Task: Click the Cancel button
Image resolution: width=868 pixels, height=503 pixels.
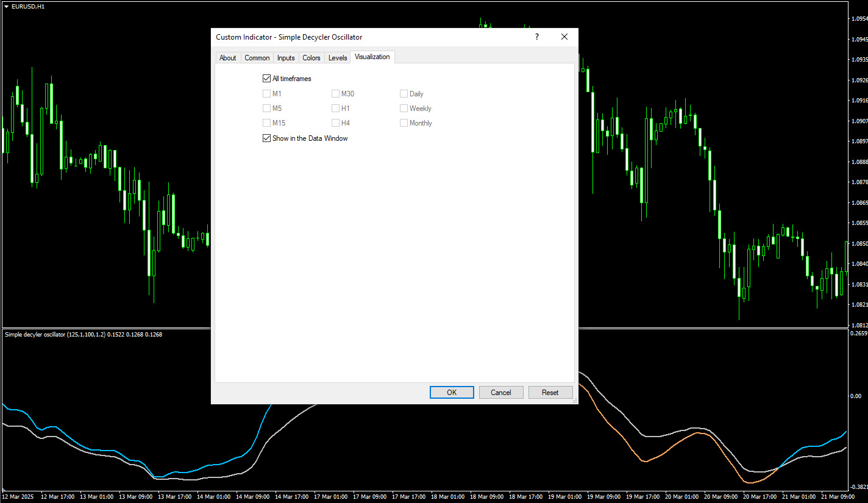Action: (x=501, y=393)
